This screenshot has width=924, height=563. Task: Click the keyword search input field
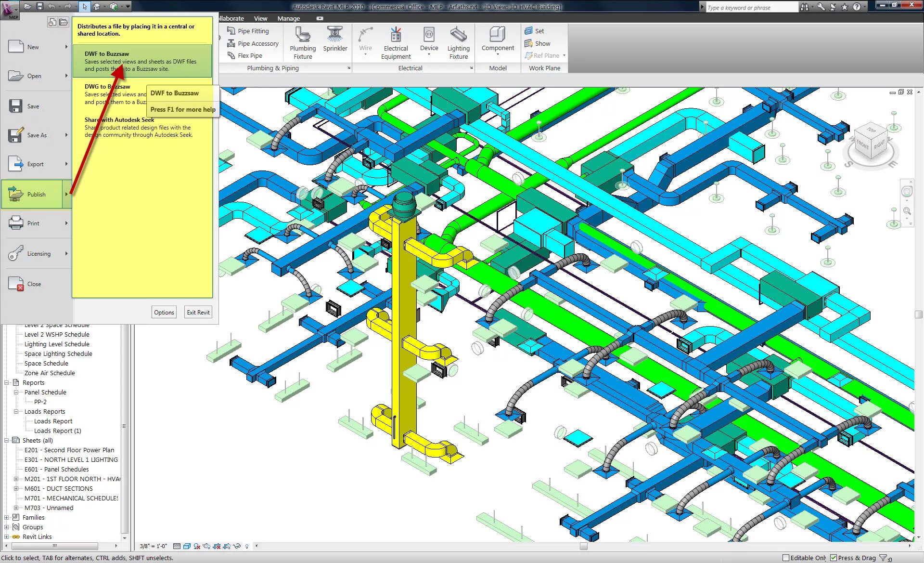pos(750,7)
